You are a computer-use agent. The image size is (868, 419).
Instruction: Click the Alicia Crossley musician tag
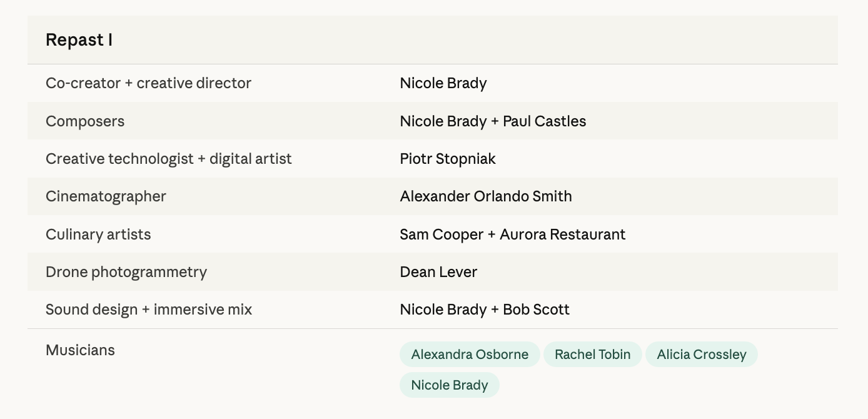tap(701, 355)
